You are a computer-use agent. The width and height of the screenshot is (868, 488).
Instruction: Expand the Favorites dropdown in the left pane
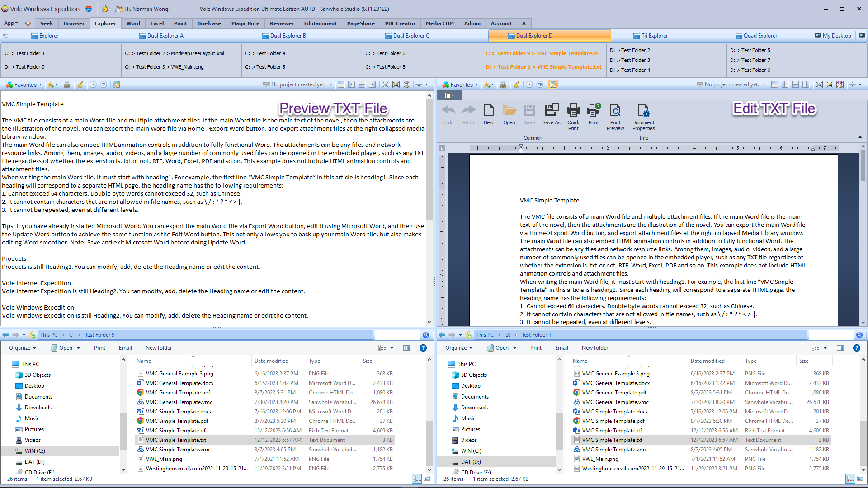tap(40, 85)
